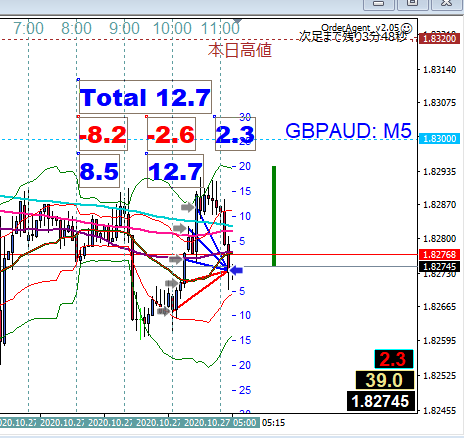Click the 9:00 time label

pos(124,28)
